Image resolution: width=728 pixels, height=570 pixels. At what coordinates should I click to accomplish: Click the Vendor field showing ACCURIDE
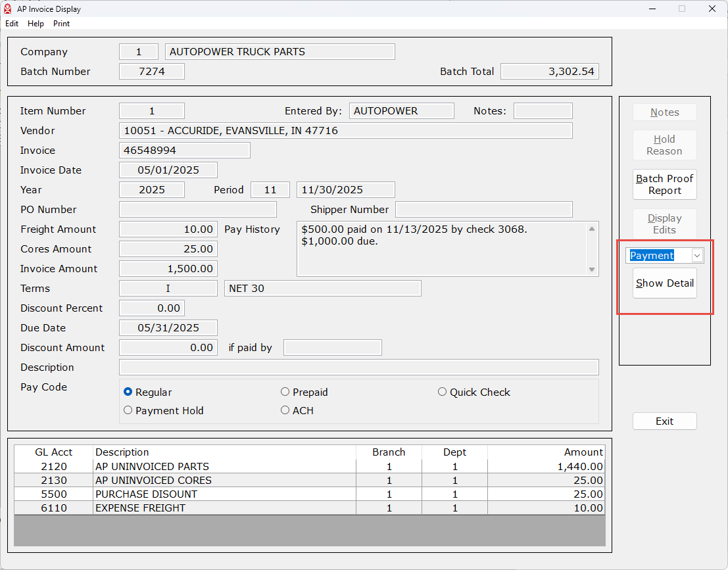point(345,131)
